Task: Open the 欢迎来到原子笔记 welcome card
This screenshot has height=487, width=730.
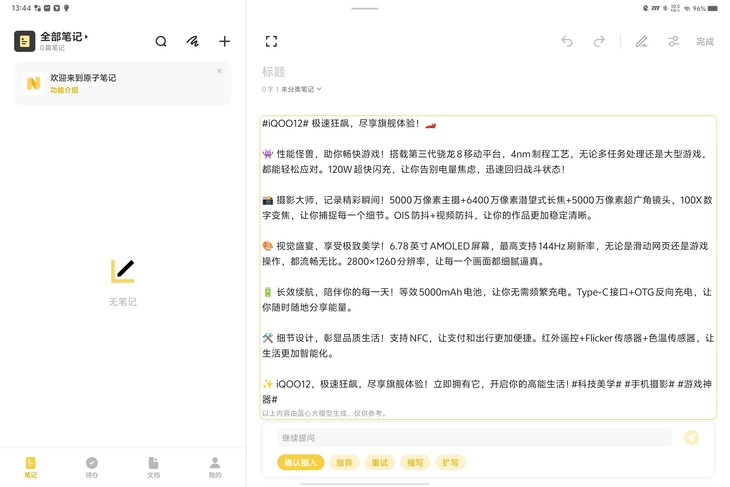Action: [123, 83]
